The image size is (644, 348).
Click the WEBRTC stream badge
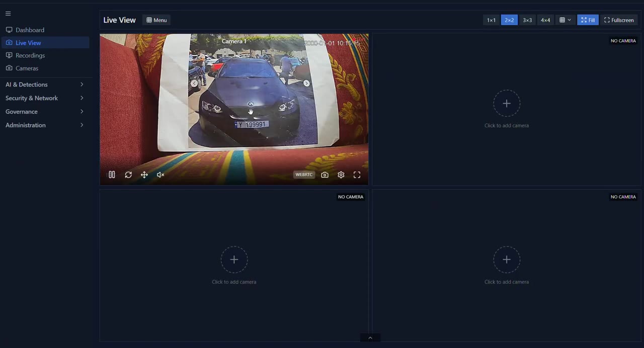pyautogui.click(x=304, y=175)
